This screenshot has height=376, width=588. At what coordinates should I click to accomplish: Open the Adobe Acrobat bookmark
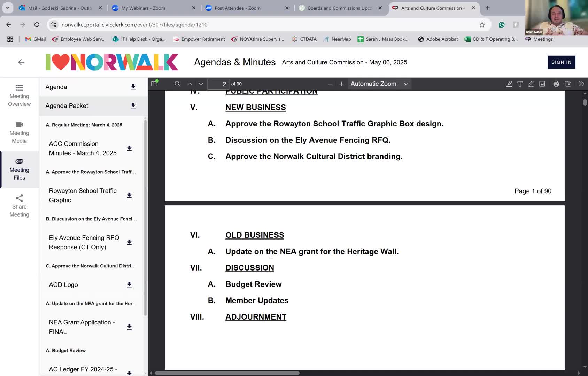point(438,39)
